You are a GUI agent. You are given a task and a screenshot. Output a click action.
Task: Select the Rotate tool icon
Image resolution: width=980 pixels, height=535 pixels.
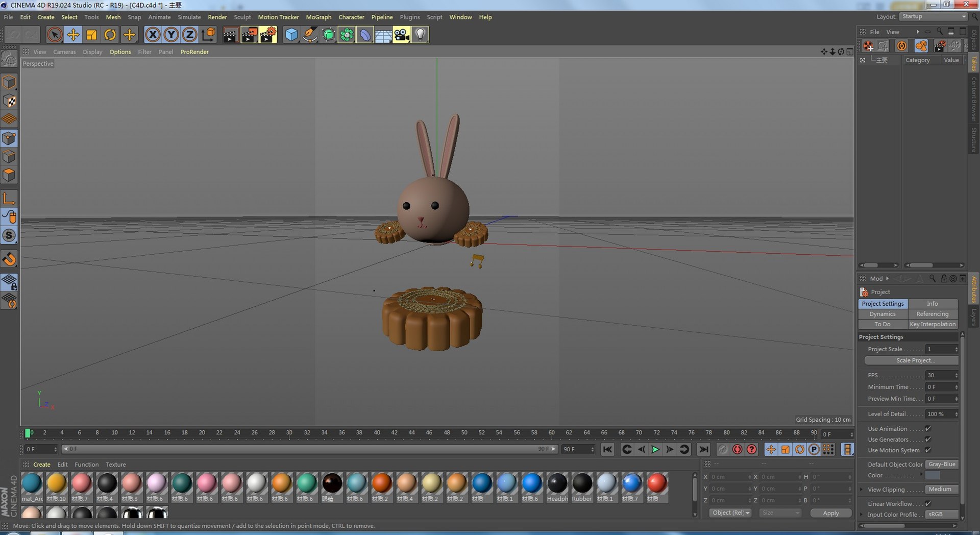pos(110,35)
